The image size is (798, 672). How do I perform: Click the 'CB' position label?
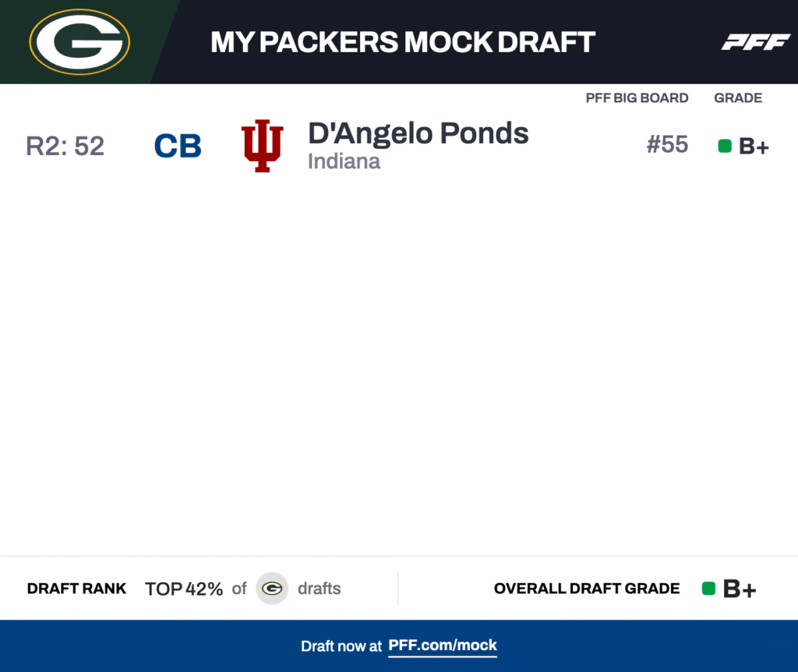(x=178, y=146)
